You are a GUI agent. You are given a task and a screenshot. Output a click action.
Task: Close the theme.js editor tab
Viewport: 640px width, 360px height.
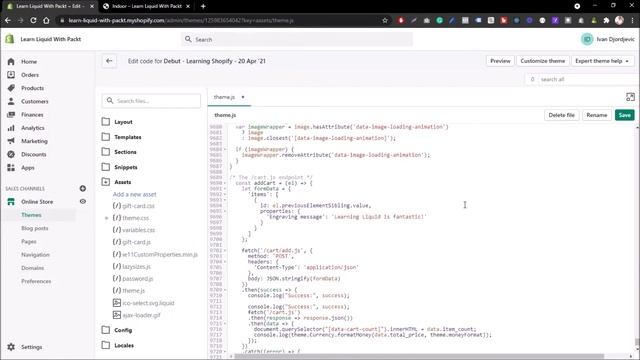point(243,97)
